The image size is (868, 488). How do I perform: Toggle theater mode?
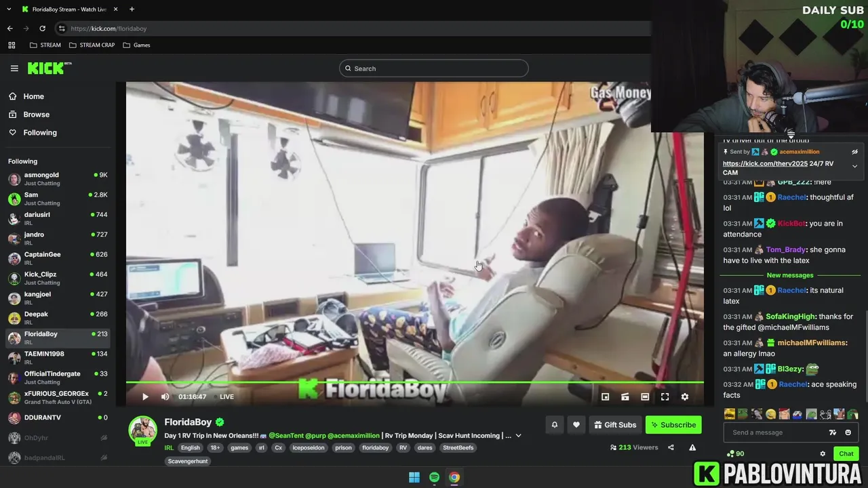645,396
